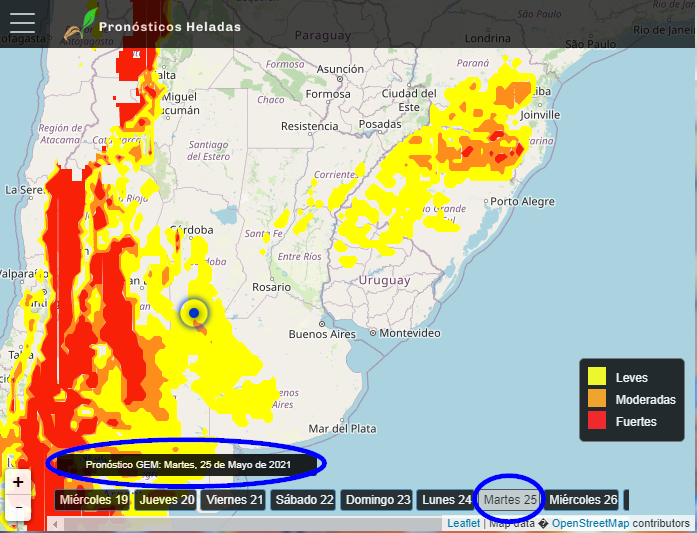Open the hamburger menu

coord(22,23)
